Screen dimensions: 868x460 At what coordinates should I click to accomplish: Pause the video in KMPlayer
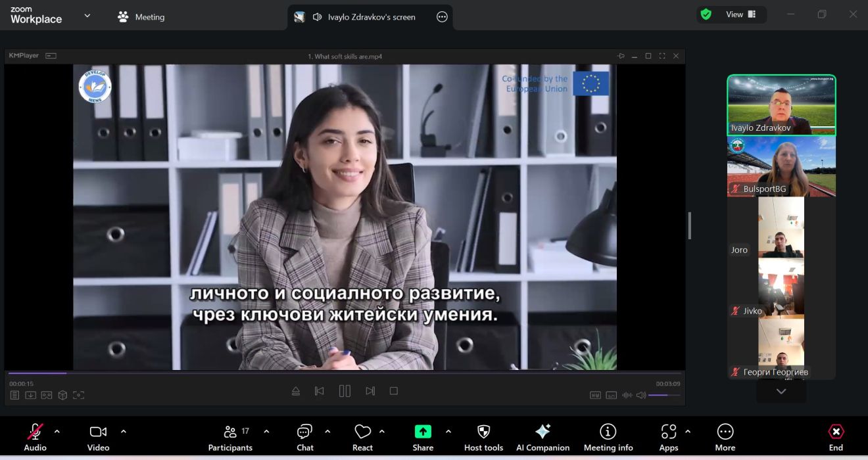tap(345, 391)
